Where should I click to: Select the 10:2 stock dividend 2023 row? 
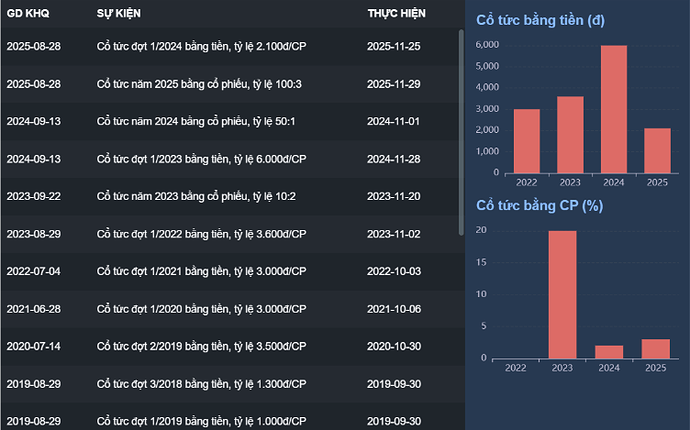click(x=195, y=196)
